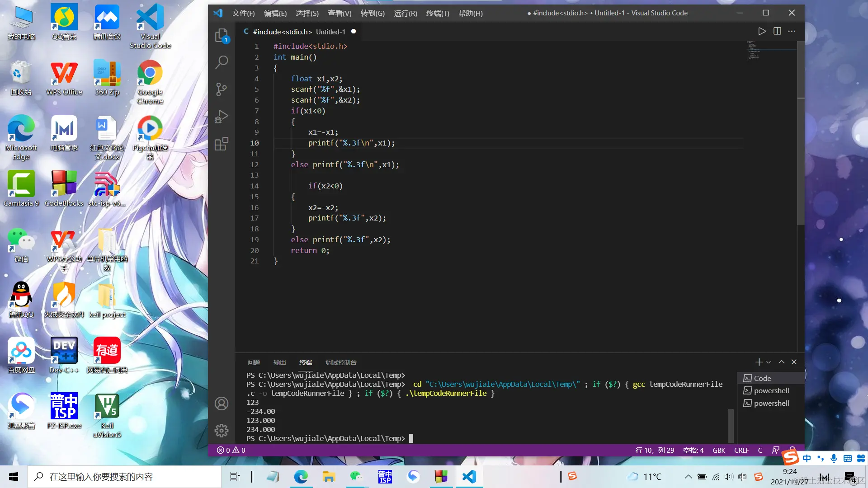This screenshot has height=488, width=868.
Task: Open Run and Debug view
Action: coord(221,117)
